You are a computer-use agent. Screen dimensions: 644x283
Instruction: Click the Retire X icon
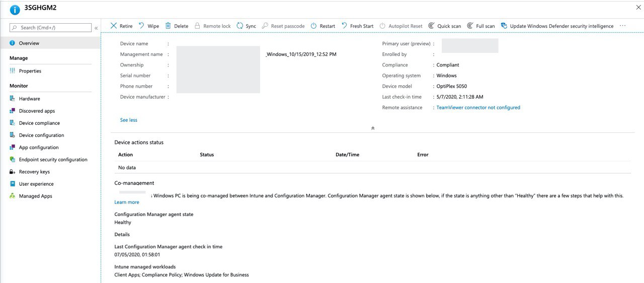[x=114, y=26]
